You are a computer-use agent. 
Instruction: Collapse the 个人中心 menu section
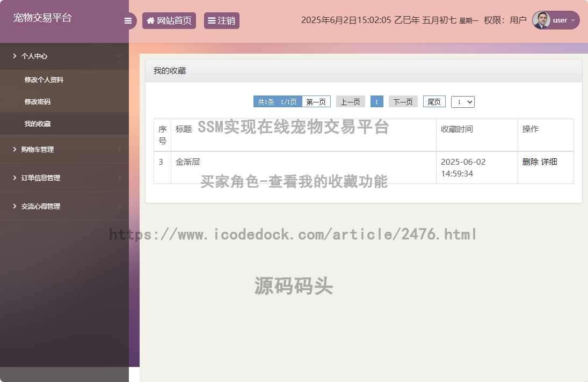(x=64, y=56)
